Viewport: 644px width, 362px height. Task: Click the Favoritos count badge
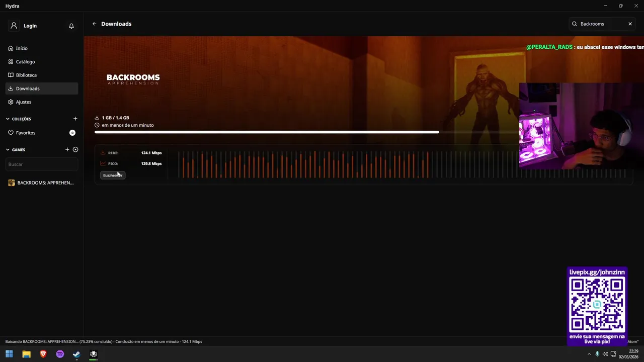pos(72,133)
